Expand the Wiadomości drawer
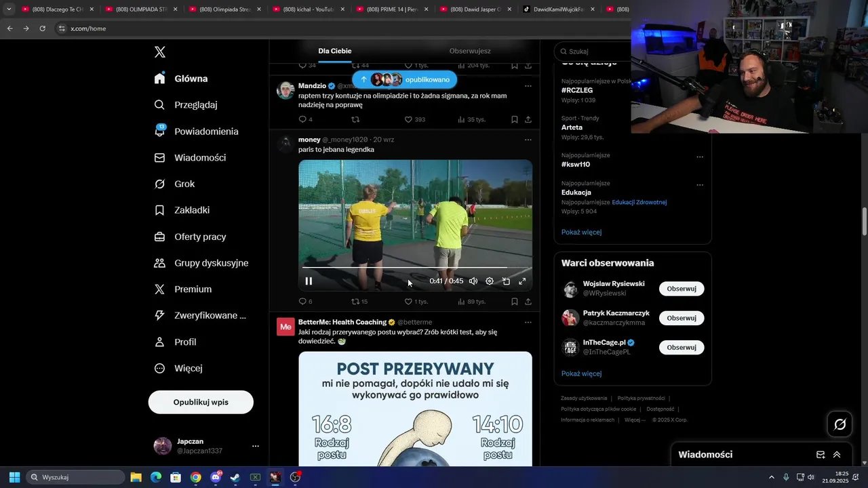 (x=837, y=455)
